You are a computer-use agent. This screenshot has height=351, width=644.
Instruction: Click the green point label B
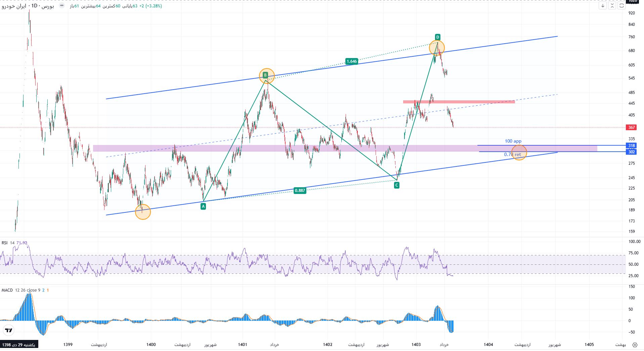pos(265,75)
